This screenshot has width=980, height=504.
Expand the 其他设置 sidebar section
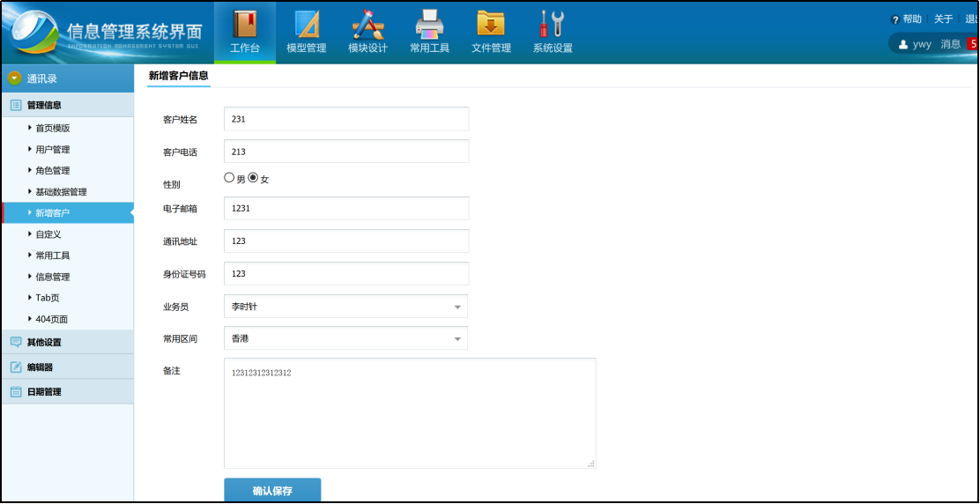tap(68, 342)
